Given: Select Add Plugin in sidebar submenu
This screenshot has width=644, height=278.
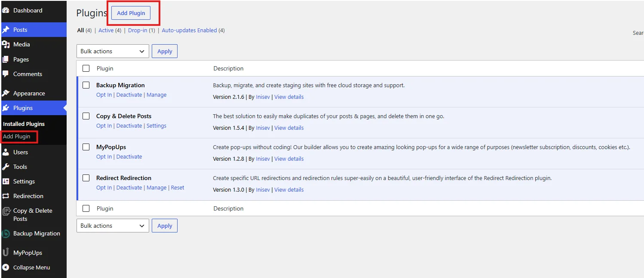Looking at the screenshot, I should click(17, 137).
